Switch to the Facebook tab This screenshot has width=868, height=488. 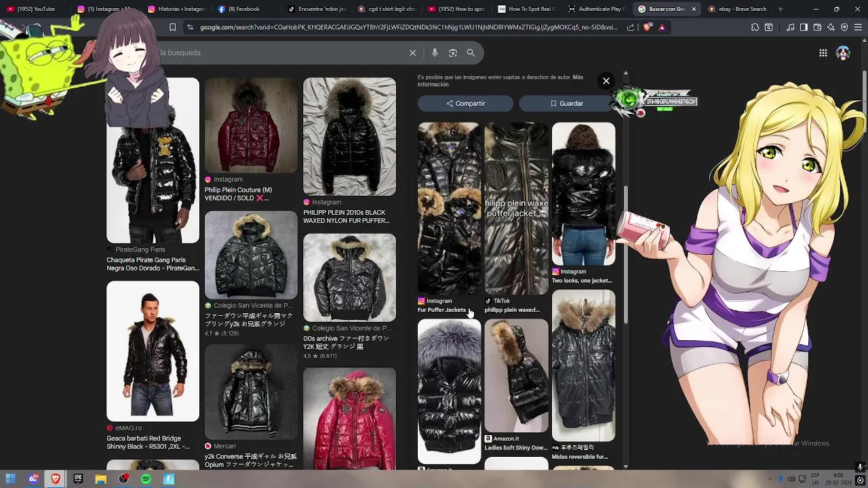pyautogui.click(x=245, y=9)
